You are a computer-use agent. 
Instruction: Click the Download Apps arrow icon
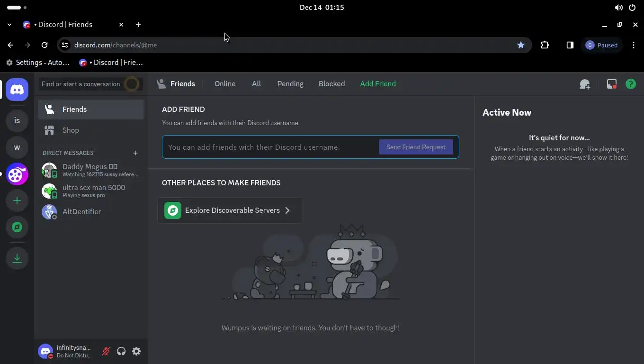[x=17, y=258]
